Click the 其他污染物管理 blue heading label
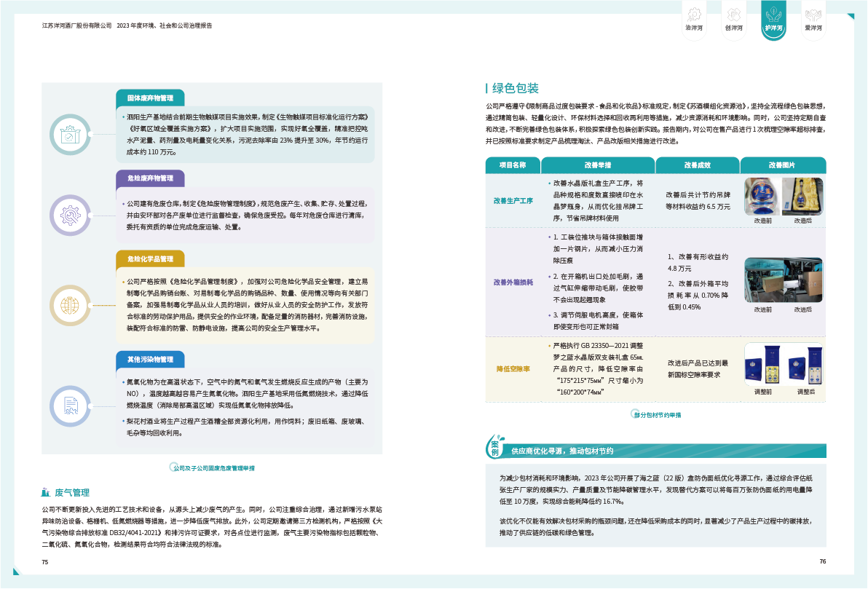The height and width of the screenshot is (589, 868). (x=150, y=360)
